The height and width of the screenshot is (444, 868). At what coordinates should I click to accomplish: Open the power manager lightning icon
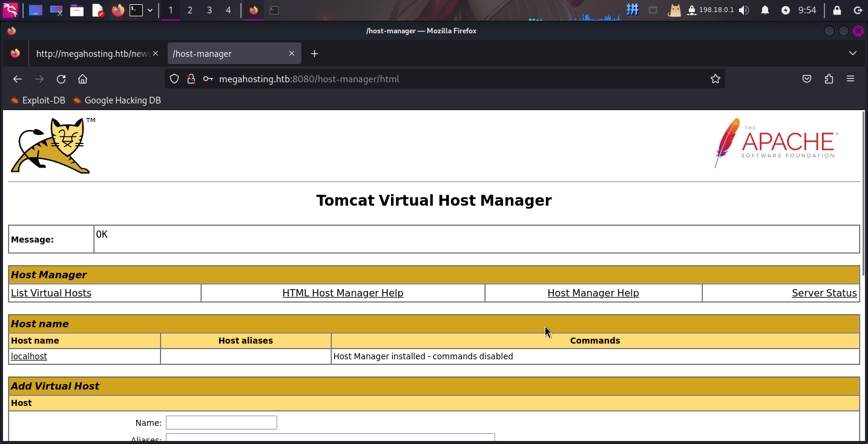pos(786,10)
